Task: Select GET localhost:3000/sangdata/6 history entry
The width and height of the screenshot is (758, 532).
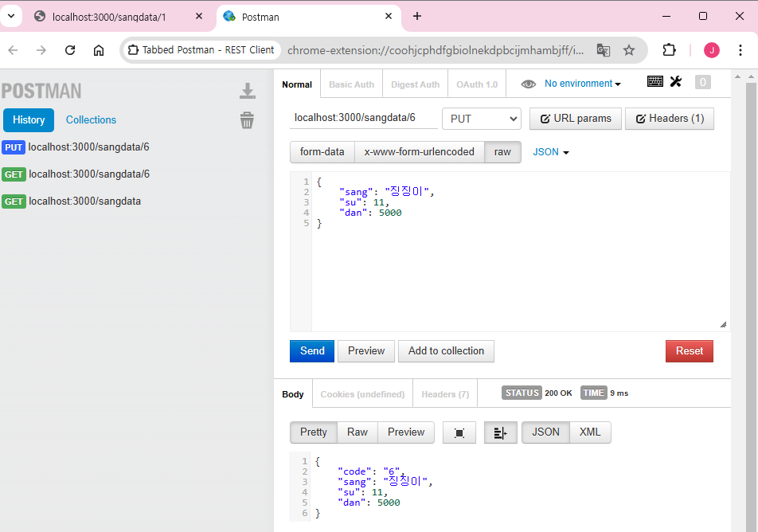Action: [x=76, y=174]
